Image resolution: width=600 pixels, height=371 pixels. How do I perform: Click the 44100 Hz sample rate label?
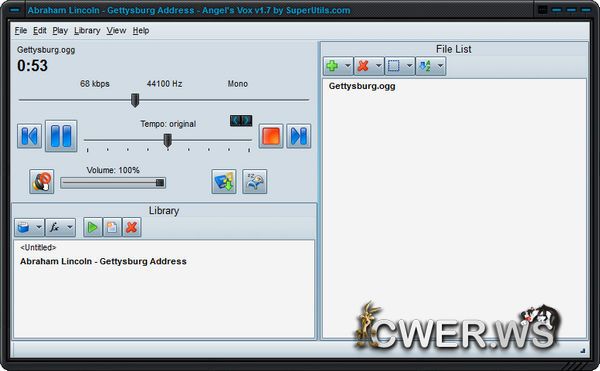(x=164, y=84)
